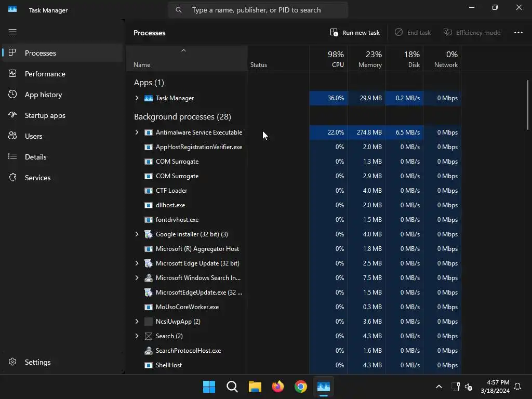The width and height of the screenshot is (532, 399).
Task: Click the Startup apps gauge icon
Action: click(x=12, y=115)
